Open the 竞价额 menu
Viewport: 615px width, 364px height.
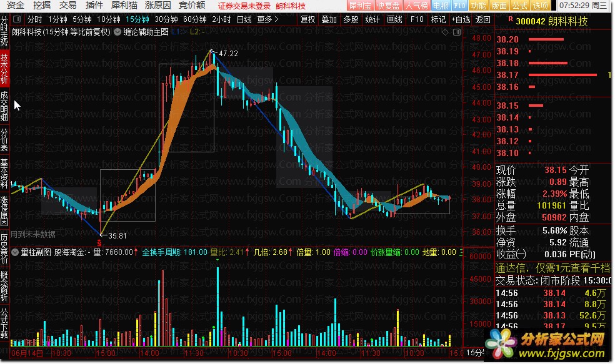[192, 6]
